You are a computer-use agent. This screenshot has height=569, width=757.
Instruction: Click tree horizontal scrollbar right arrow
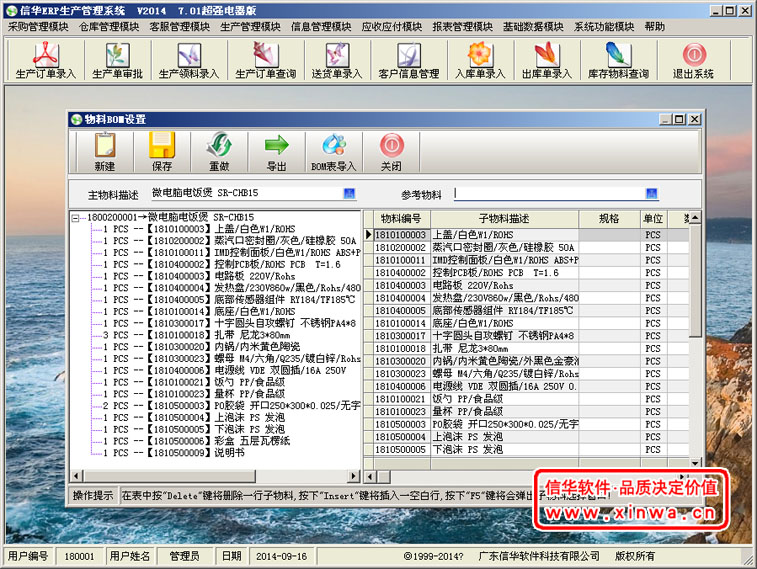[x=354, y=476]
